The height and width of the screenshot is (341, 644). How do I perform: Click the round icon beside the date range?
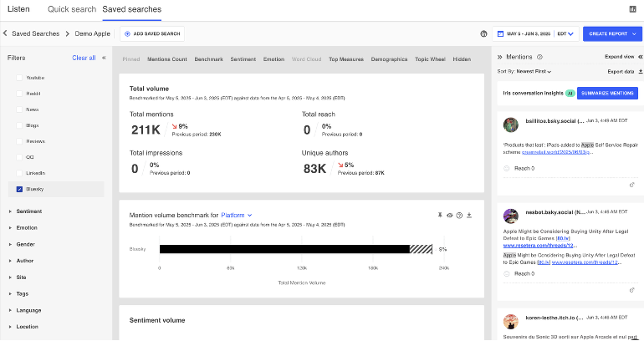tap(483, 33)
